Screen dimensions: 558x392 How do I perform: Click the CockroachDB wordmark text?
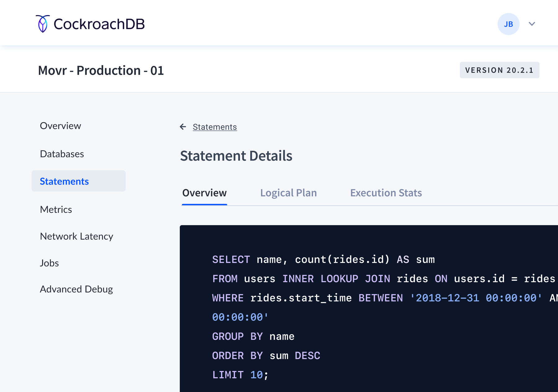coord(99,24)
